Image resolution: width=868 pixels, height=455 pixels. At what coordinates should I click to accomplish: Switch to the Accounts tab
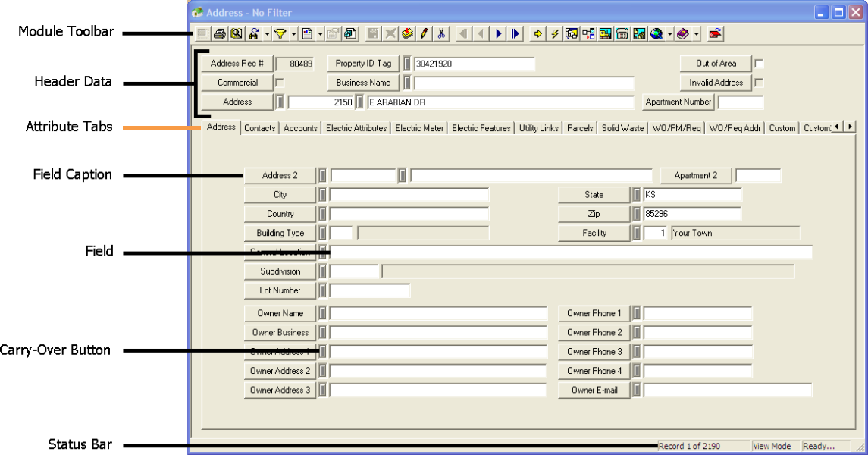pos(300,128)
